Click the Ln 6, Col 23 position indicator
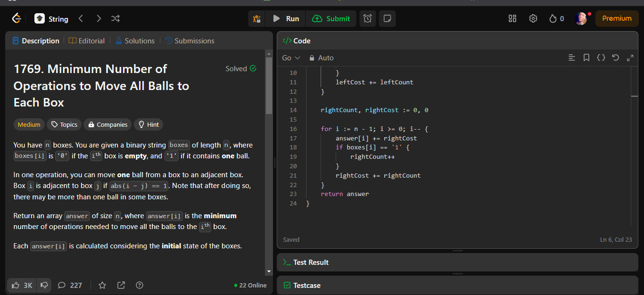Screen dimensions: 644x295 616,240
